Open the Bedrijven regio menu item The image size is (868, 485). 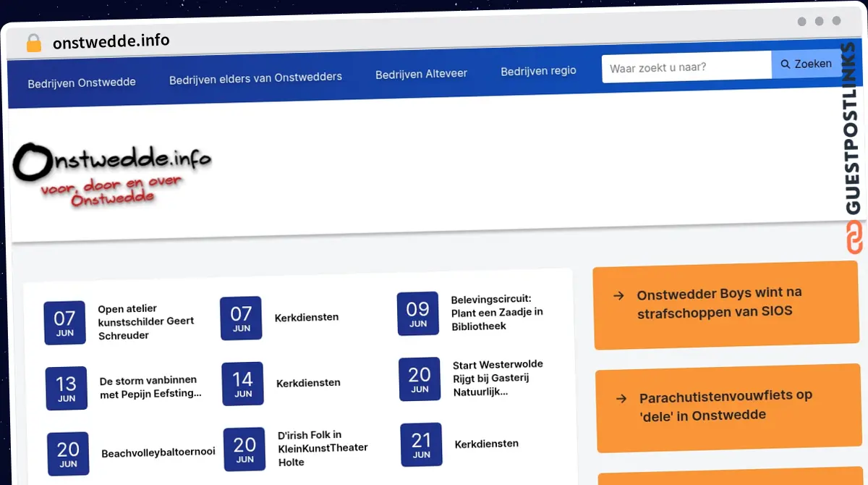click(538, 71)
